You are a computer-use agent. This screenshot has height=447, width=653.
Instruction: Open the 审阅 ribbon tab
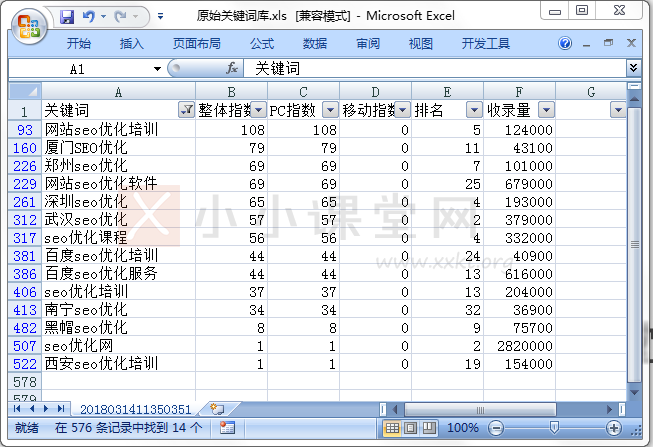[x=368, y=43]
